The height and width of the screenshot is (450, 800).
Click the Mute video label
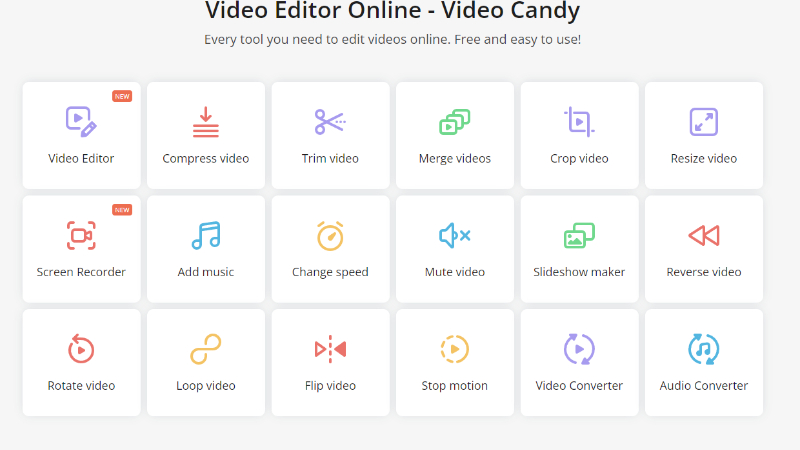[x=455, y=272]
